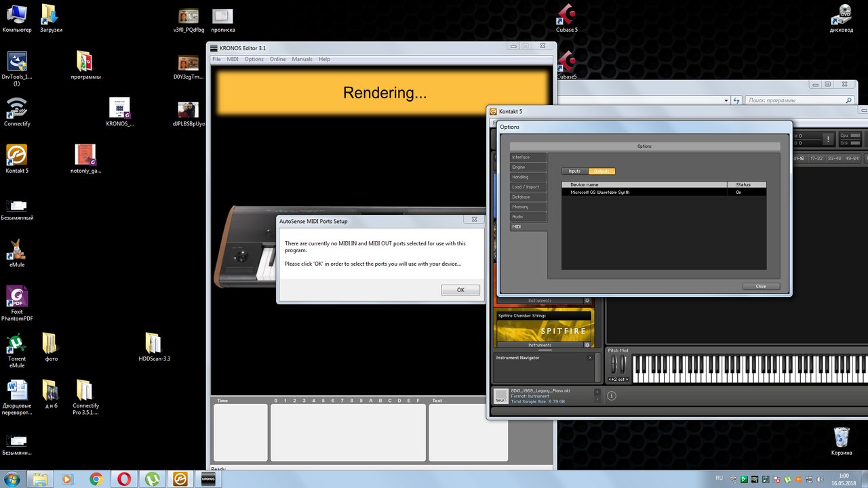This screenshot has width=868, height=488.
Task: Click the search box in the Explorer window
Action: [800, 100]
